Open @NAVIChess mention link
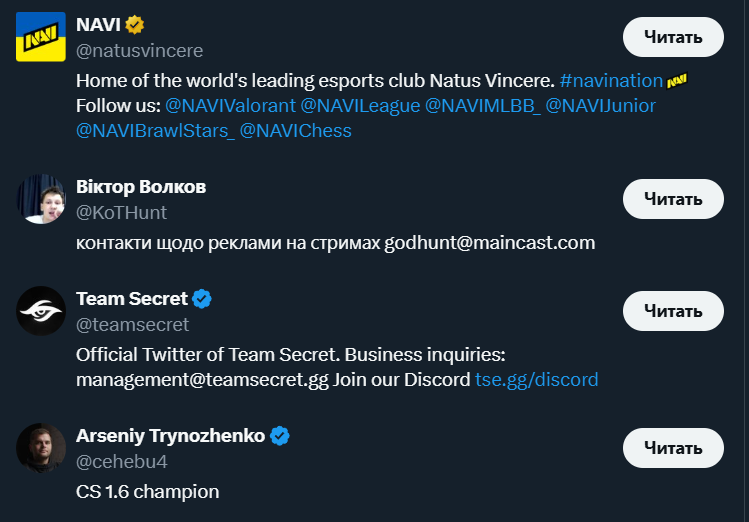 [x=296, y=130]
